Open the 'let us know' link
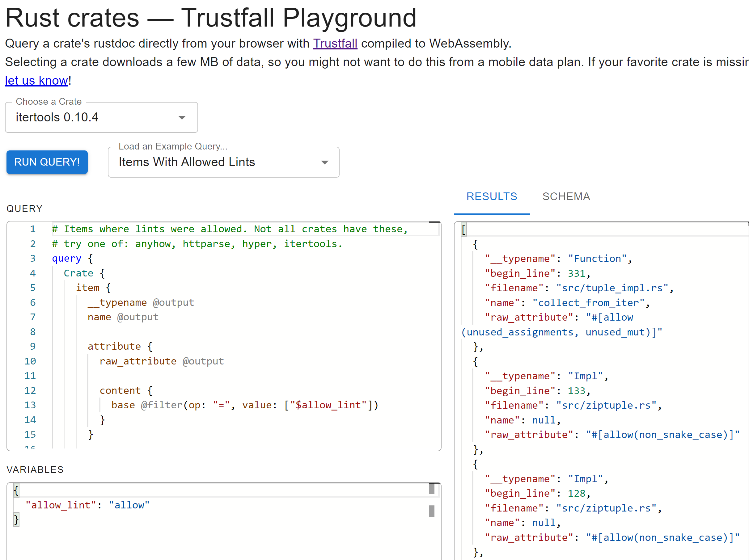This screenshot has width=749, height=560. (x=36, y=81)
